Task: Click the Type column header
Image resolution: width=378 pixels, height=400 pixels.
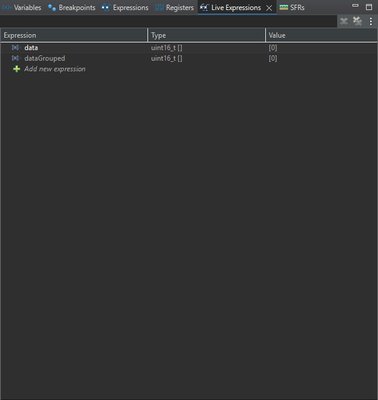Action: point(206,35)
